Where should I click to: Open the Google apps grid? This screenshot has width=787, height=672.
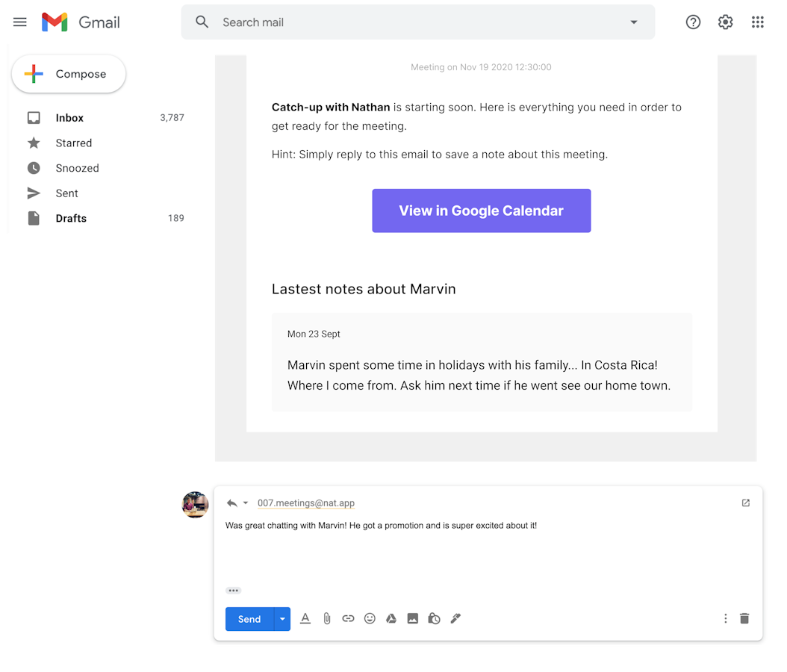click(757, 22)
